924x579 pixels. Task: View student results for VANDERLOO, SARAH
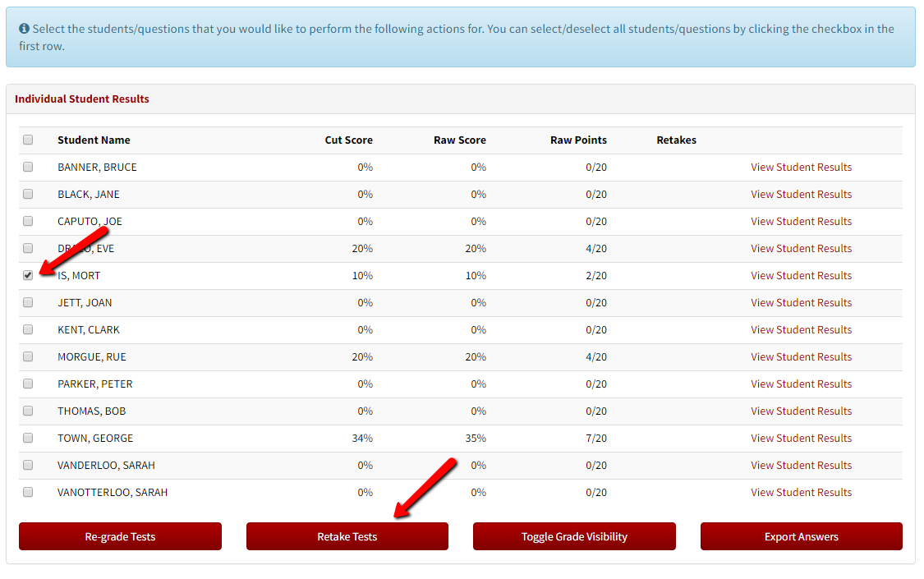coord(801,465)
